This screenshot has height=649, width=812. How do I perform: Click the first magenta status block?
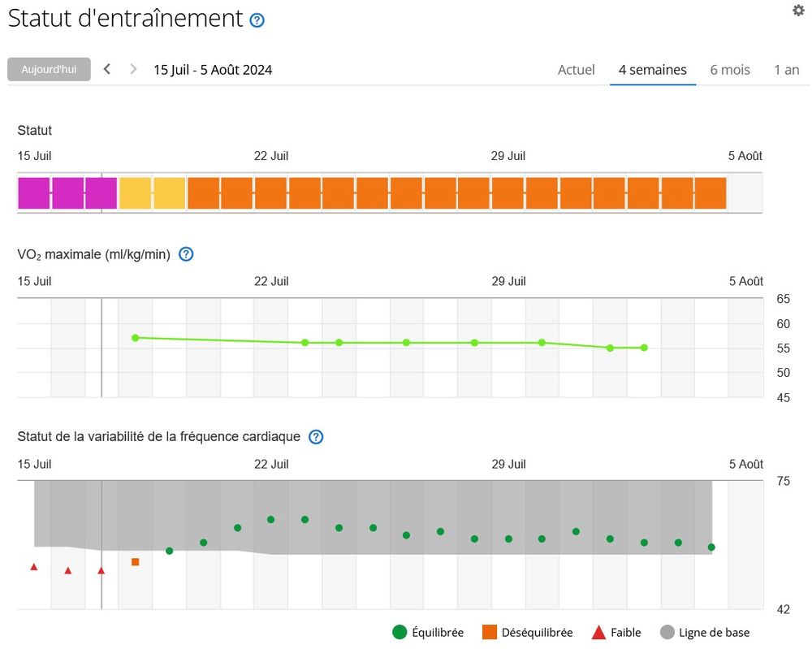34,193
